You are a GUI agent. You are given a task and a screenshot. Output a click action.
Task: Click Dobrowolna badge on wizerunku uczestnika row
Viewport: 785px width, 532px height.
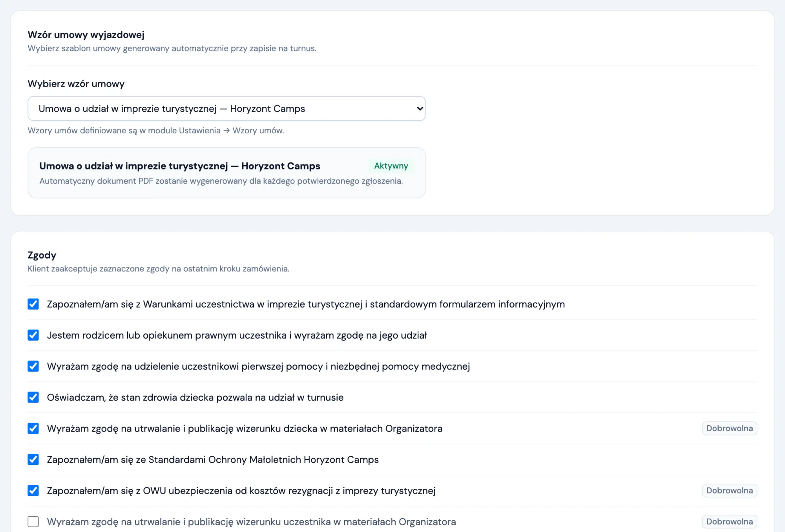click(x=730, y=522)
